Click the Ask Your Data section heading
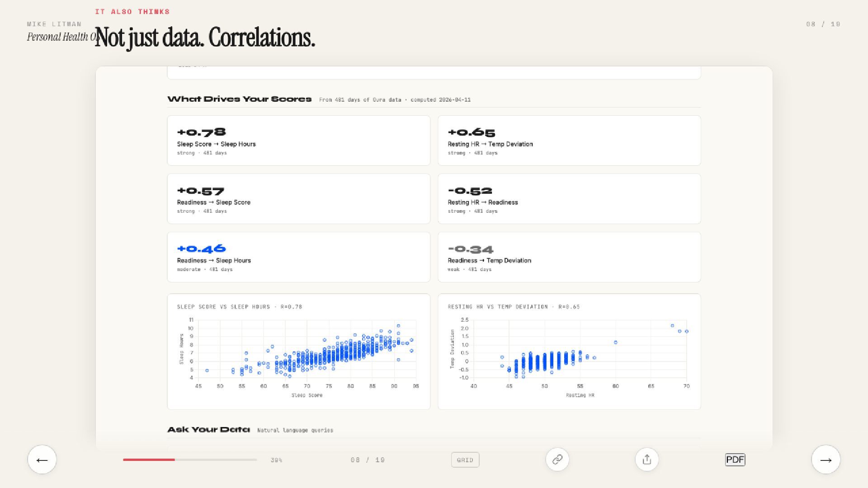Screen dimensions: 868x488 coord(208,429)
